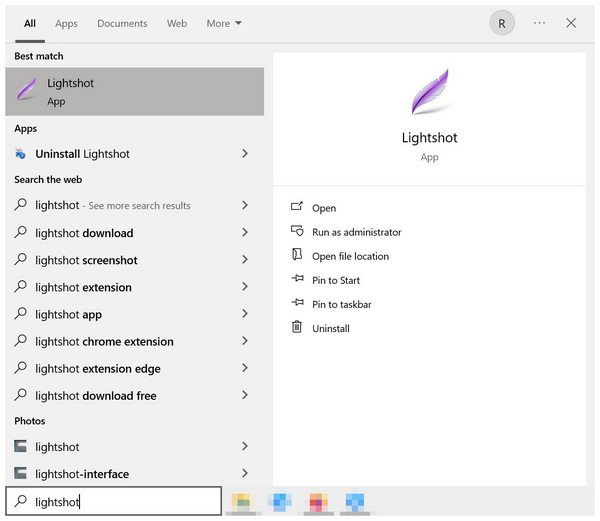This screenshot has height=521, width=600.
Task: Click inside the search box containing 'lightshot'
Action: tap(114, 501)
